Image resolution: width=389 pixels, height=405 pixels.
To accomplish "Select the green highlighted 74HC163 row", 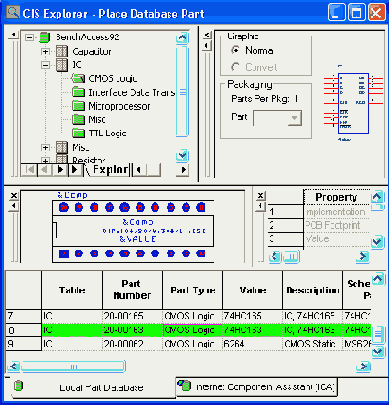I will (x=188, y=330).
